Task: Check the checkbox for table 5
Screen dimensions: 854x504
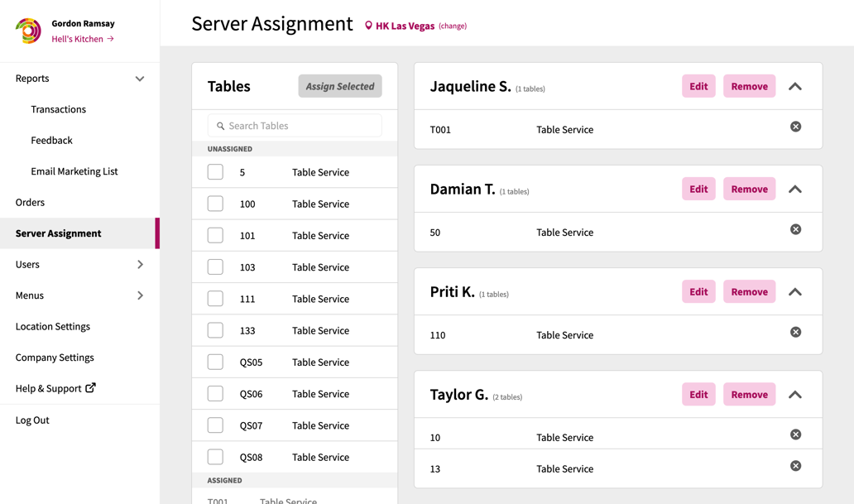Action: click(215, 171)
